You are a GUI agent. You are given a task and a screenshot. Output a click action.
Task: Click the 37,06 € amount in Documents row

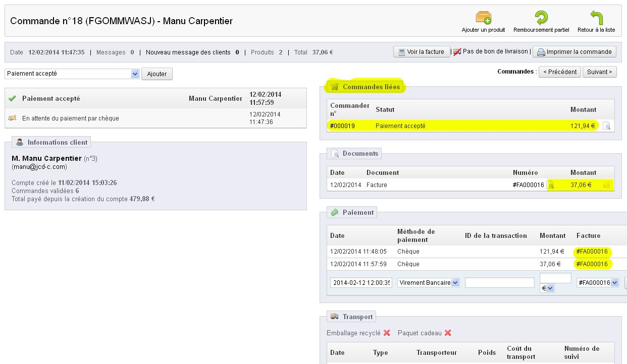pos(582,185)
